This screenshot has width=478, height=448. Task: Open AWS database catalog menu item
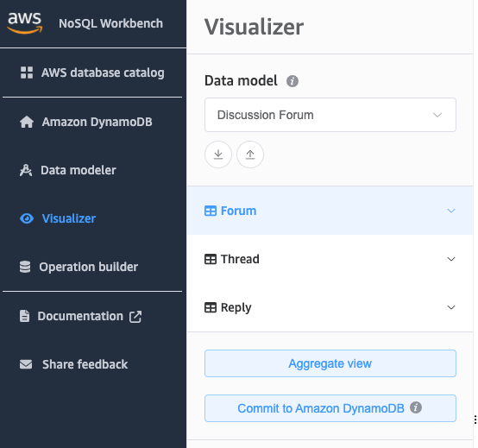[92, 73]
